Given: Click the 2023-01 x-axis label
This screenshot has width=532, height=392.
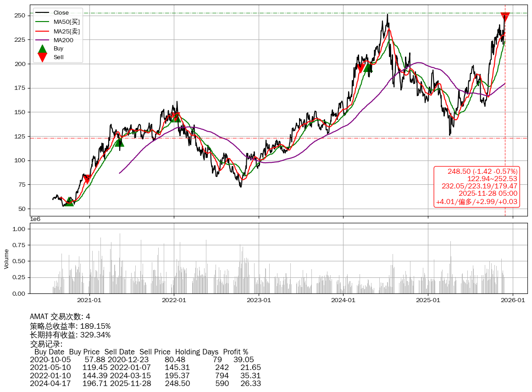Looking at the screenshot, I should 259,300.
